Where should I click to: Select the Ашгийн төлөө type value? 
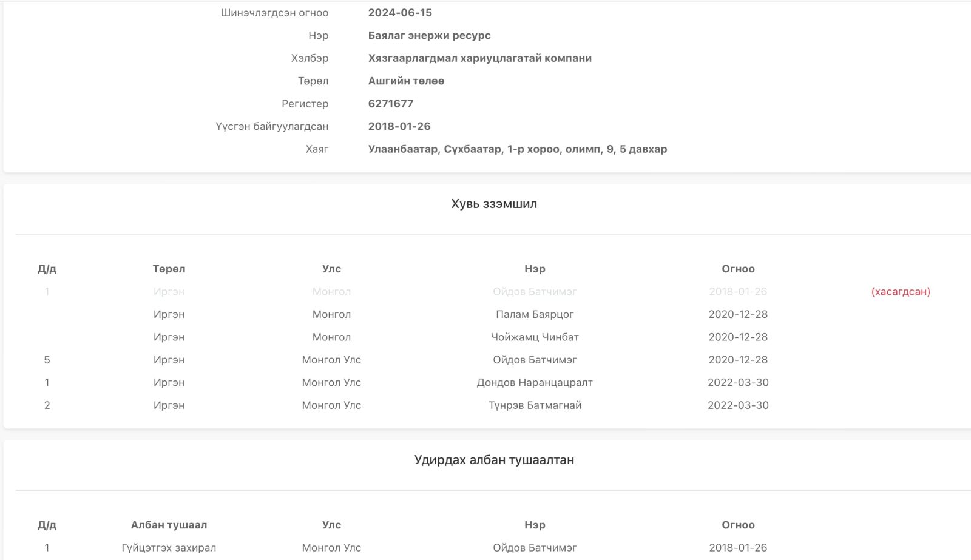(406, 81)
